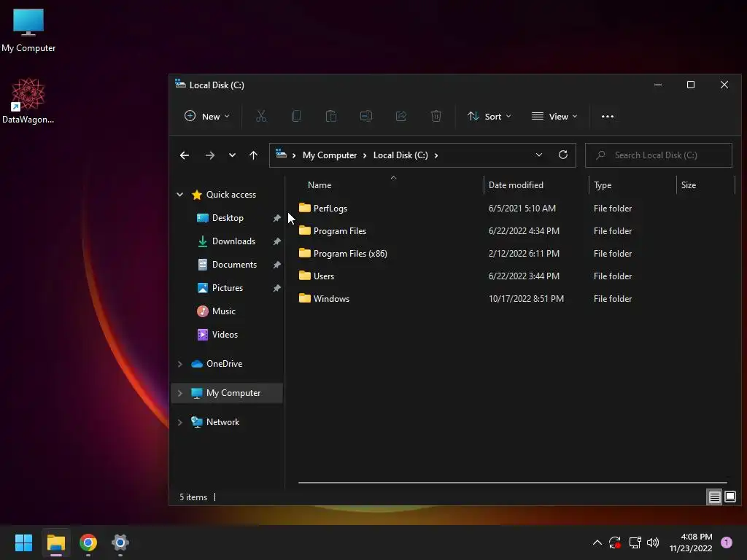Sort by Date modified column header

coord(516,184)
